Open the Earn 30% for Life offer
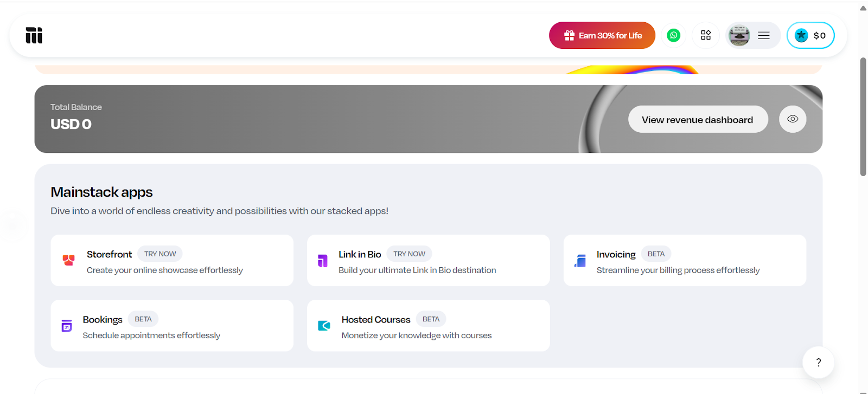This screenshot has width=868, height=394. coord(602,35)
